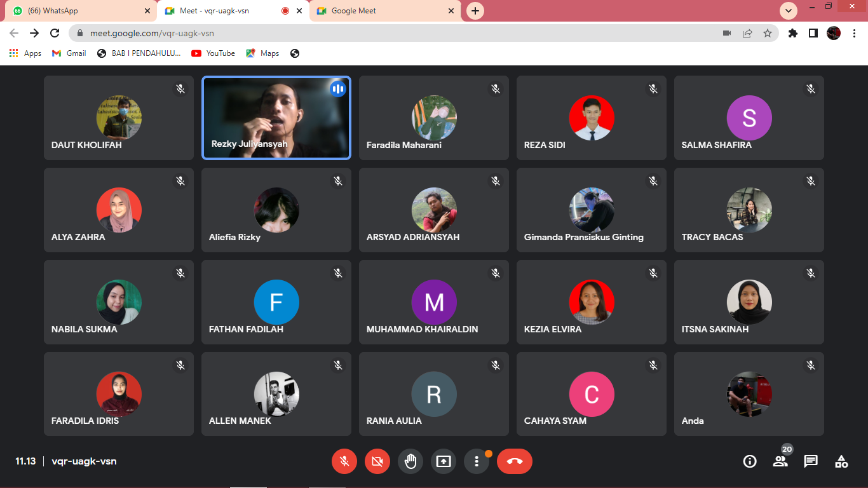
Task: Select Rezky Juliyansyah's video tile
Action: pyautogui.click(x=276, y=118)
